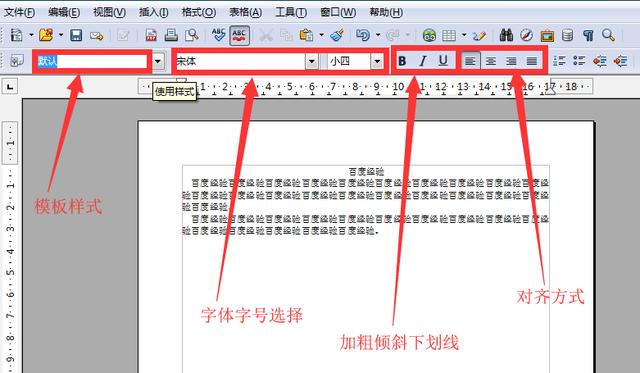Export document directly as PDF icon
The width and height of the screenshot is (640, 373).
coord(151,36)
